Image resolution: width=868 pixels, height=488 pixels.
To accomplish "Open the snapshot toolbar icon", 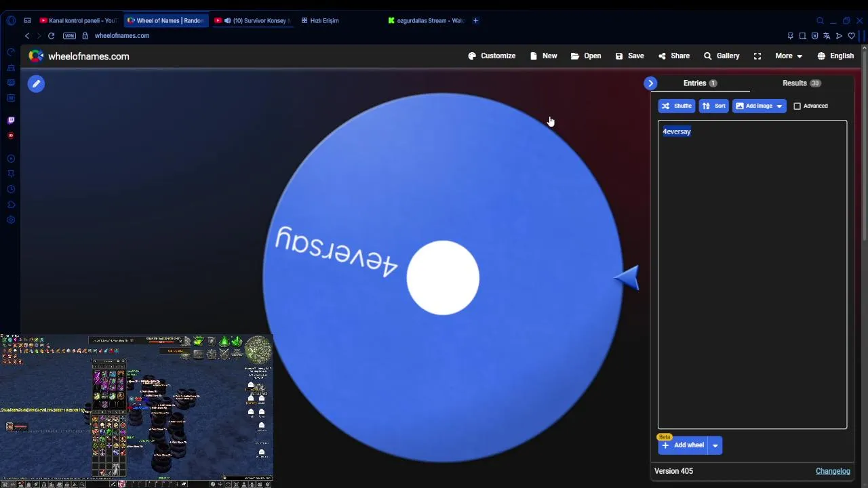I will tap(802, 36).
